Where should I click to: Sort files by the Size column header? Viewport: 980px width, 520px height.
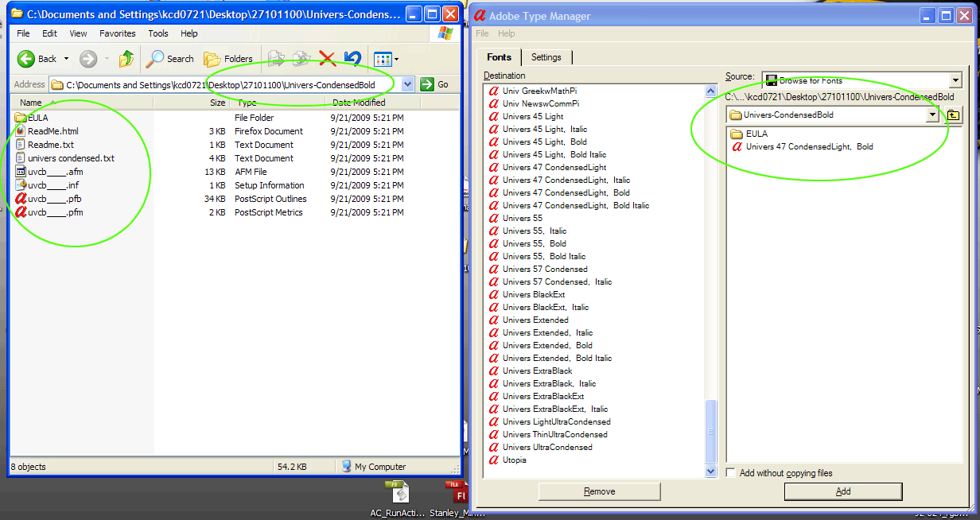click(191, 103)
